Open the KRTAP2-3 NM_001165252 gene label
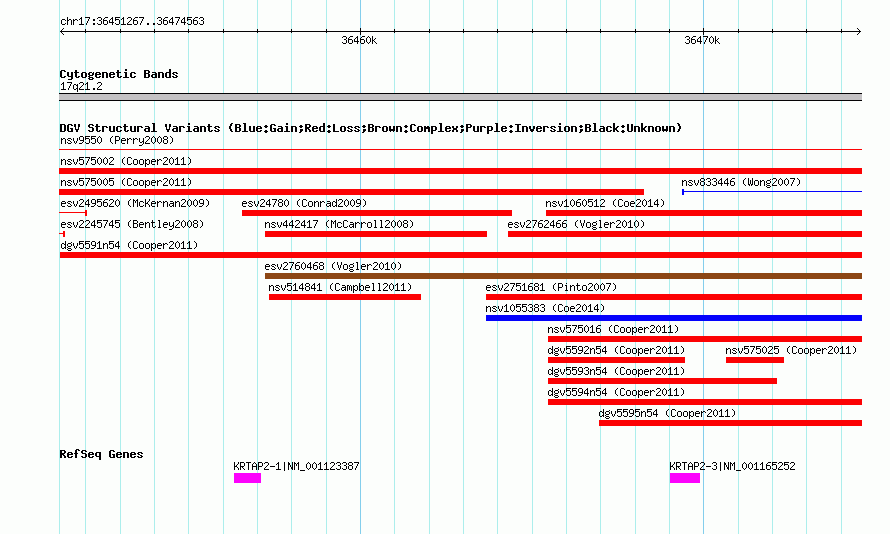The height and width of the screenshot is (534, 890). click(732, 466)
